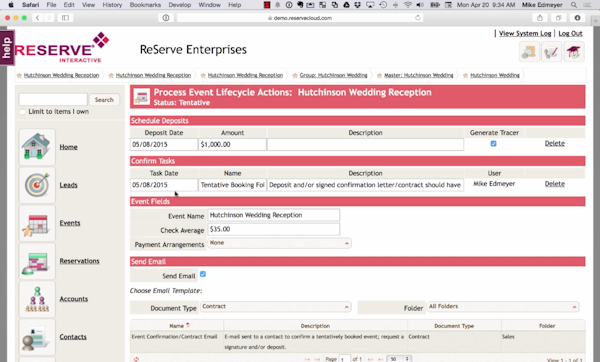
Task: Reload the page with refresh icon
Action: (x=417, y=18)
